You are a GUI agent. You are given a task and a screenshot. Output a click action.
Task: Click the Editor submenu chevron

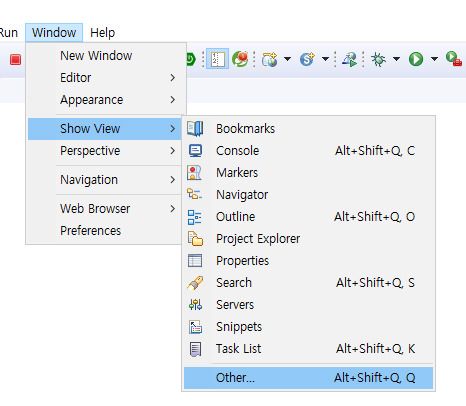[172, 78]
